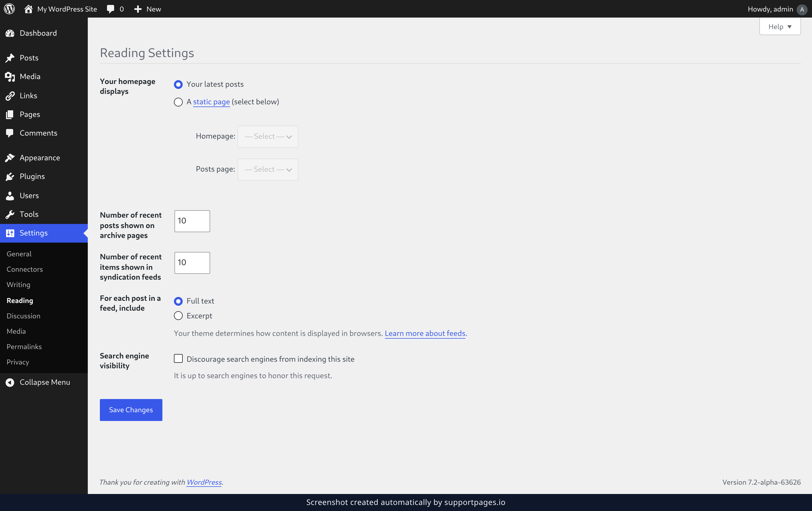The width and height of the screenshot is (812, 511).
Task: Click the Users person icon
Action: [10, 196]
